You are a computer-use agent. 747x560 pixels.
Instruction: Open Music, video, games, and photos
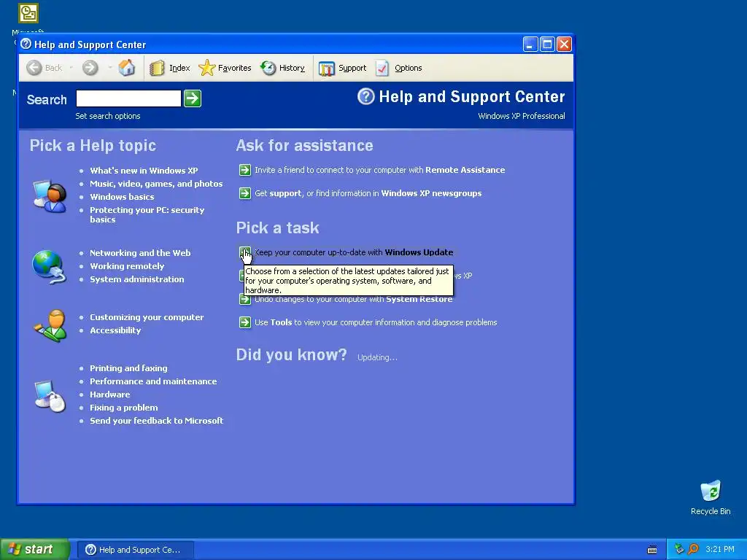point(156,184)
